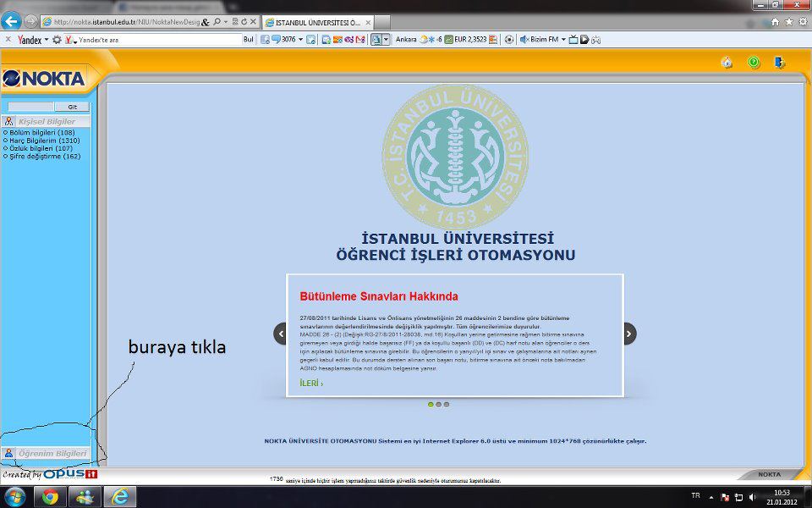Click the Bütünleme Sınavları Hakkında heading
Screen dimensions: 812x508
tap(379, 296)
